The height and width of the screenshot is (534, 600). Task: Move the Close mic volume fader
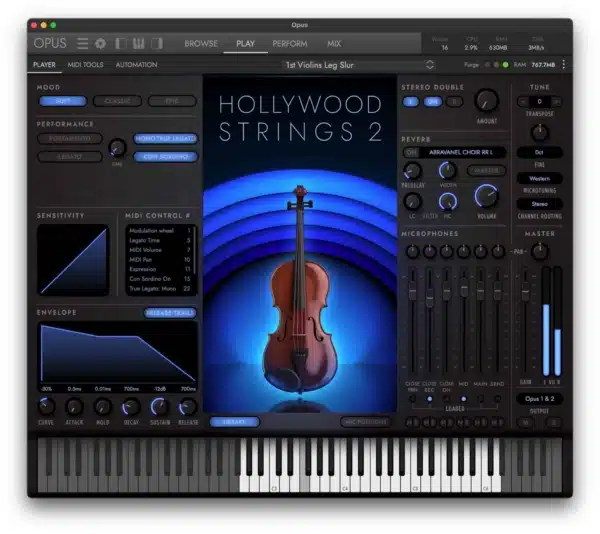pyautogui.click(x=412, y=291)
